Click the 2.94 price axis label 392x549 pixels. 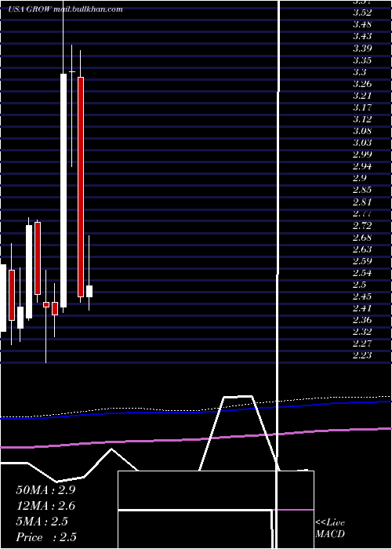coord(362,166)
